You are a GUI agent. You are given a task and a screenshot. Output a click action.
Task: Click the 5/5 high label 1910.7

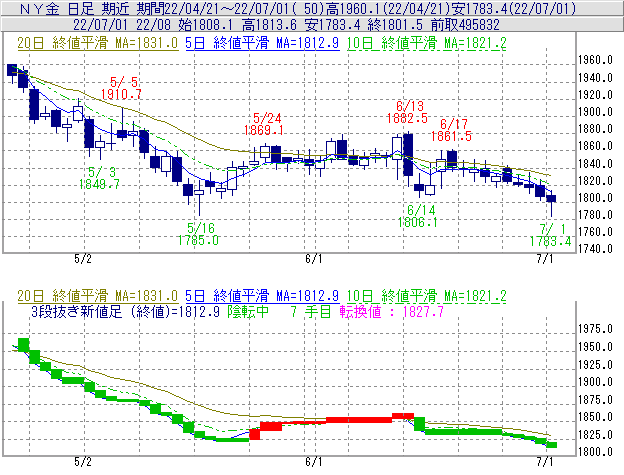[121, 88]
